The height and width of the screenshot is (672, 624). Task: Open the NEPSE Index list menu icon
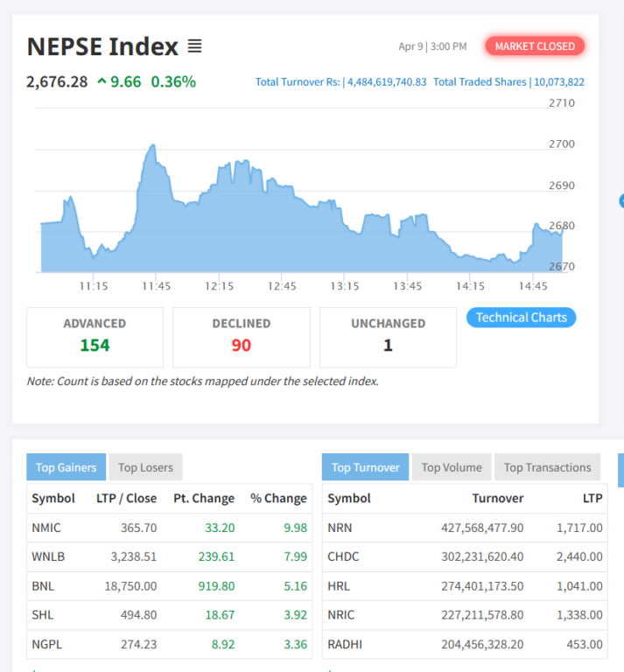click(x=194, y=45)
